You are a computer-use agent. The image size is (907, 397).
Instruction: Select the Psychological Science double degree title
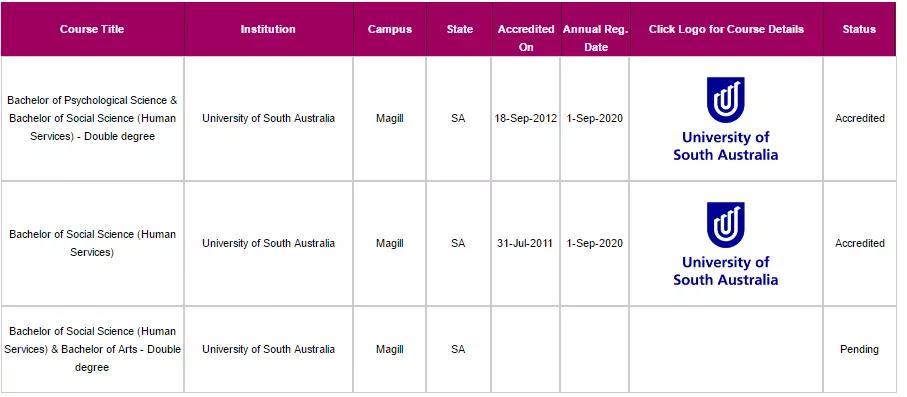pyautogui.click(x=92, y=119)
